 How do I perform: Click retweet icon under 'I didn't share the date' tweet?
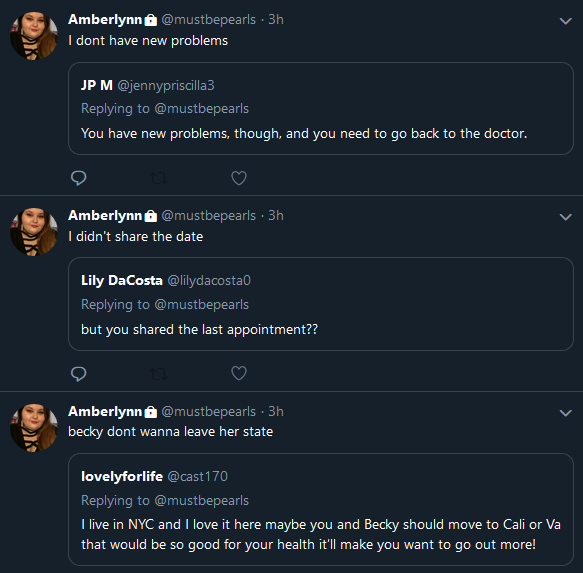pyautogui.click(x=159, y=374)
